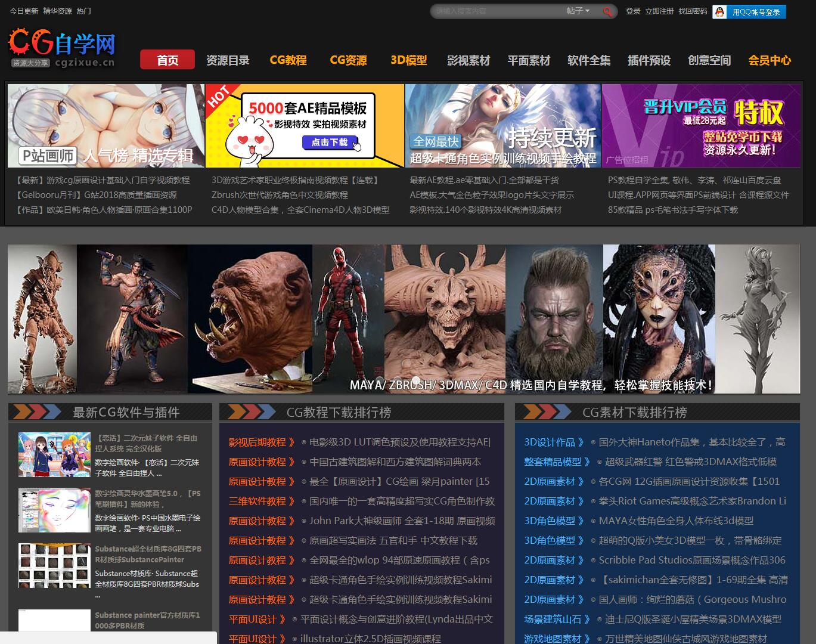Click the red magnifier search icon
Screen dimensions: 816x644
pos(607,11)
